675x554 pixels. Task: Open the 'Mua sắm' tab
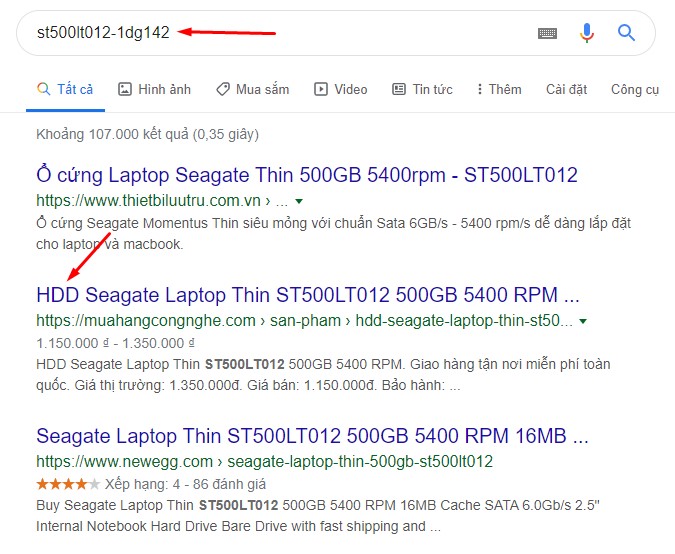[x=252, y=90]
